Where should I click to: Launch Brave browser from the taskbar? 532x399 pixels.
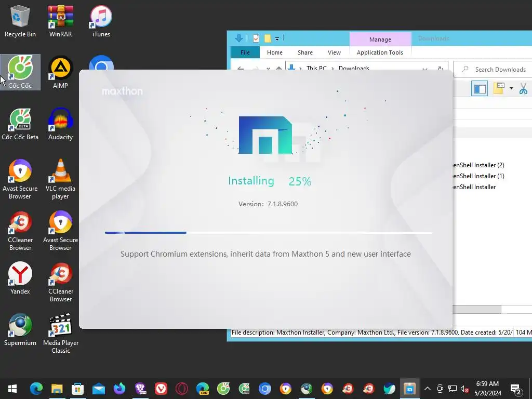(140, 389)
